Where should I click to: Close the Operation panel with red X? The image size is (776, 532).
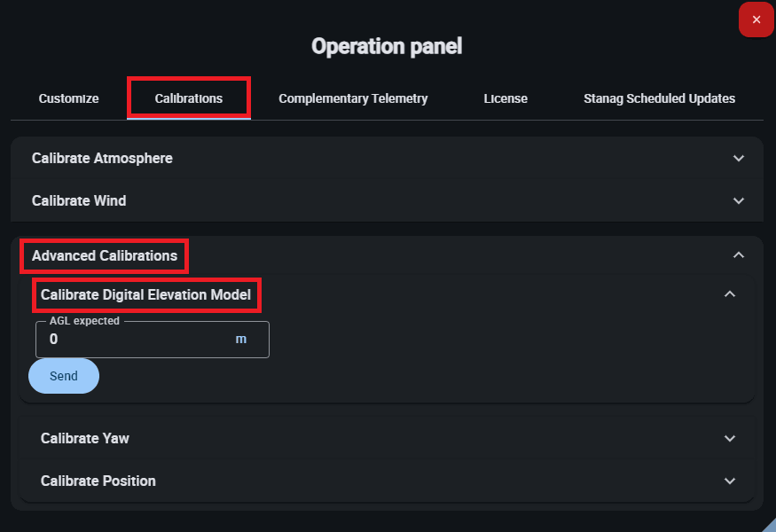[756, 20]
